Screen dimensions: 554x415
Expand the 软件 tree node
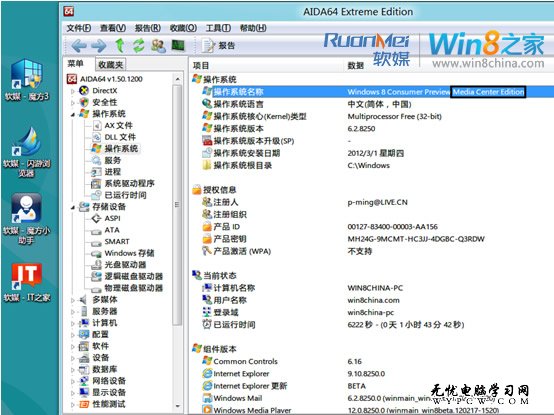tap(73, 346)
